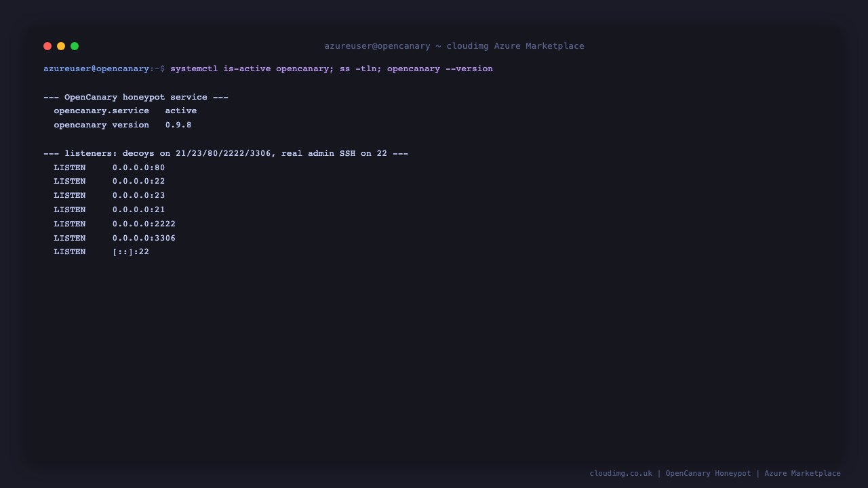
Task: Click the red close window button
Action: [x=47, y=46]
